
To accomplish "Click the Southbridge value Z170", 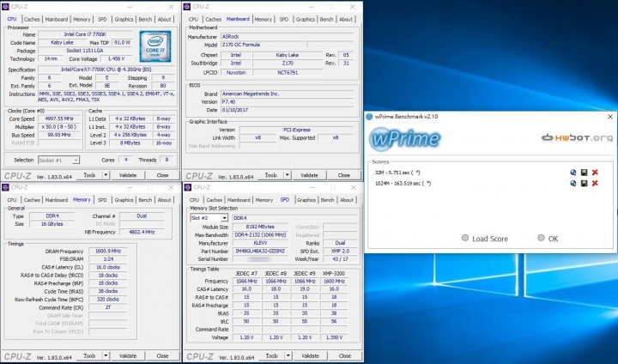I will pyautogui.click(x=288, y=63).
